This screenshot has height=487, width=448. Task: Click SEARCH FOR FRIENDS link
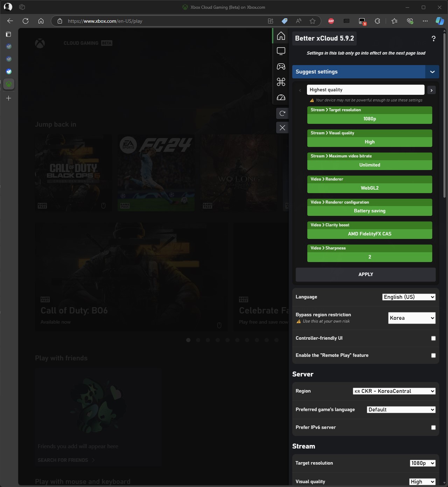(x=66, y=460)
